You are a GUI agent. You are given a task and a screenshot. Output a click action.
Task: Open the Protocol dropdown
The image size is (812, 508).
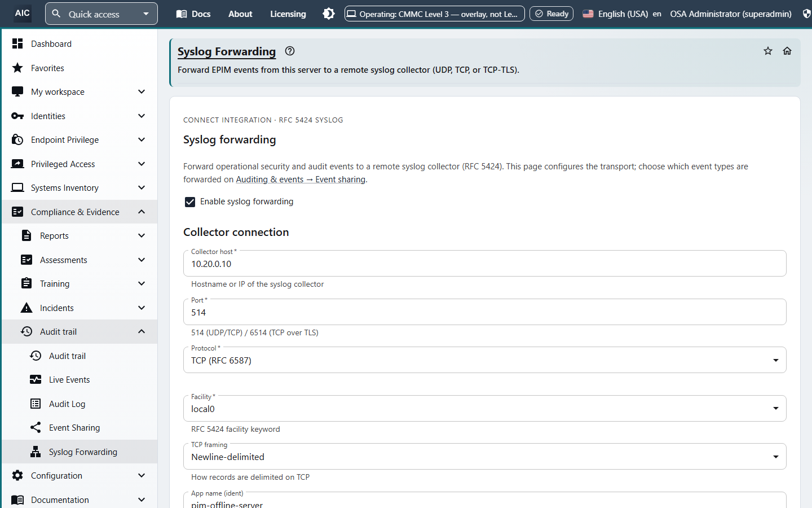click(485, 360)
